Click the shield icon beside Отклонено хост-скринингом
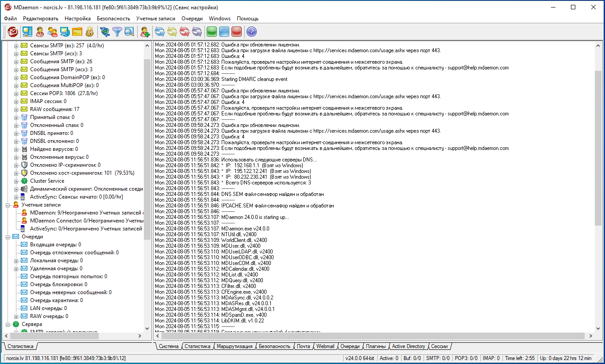 pos(24,173)
